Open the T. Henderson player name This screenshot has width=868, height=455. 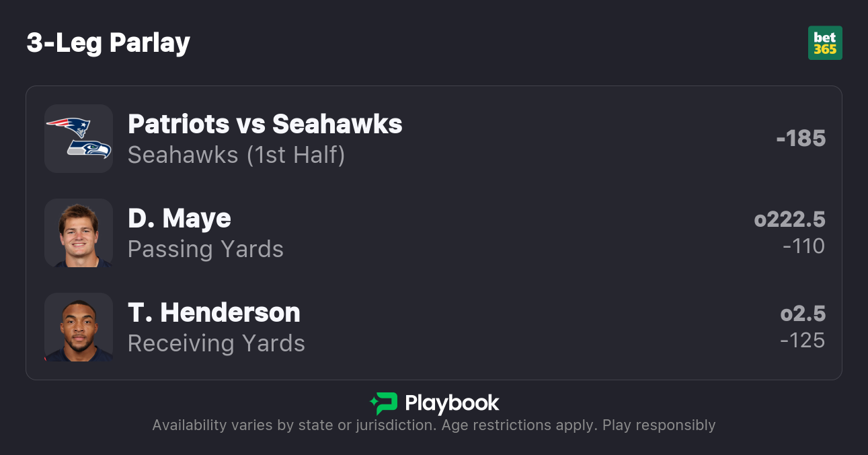click(x=214, y=312)
